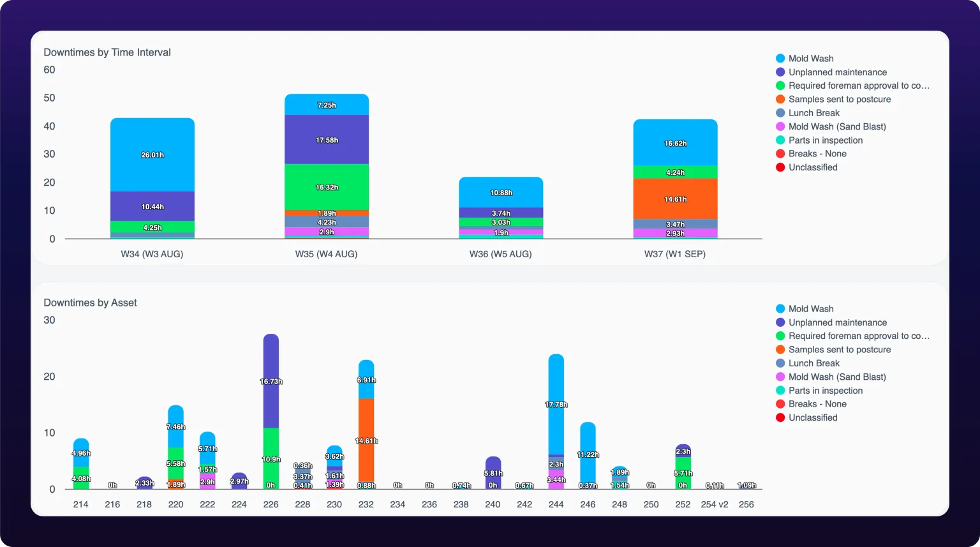The image size is (980, 547).
Task: Click the Downtimes by Time Interval chart title
Action: [107, 52]
